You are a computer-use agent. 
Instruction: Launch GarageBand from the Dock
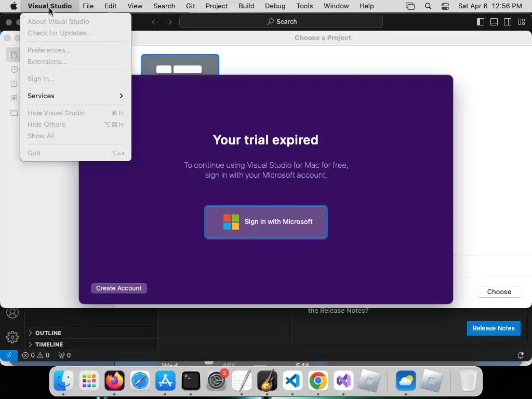tap(267, 380)
